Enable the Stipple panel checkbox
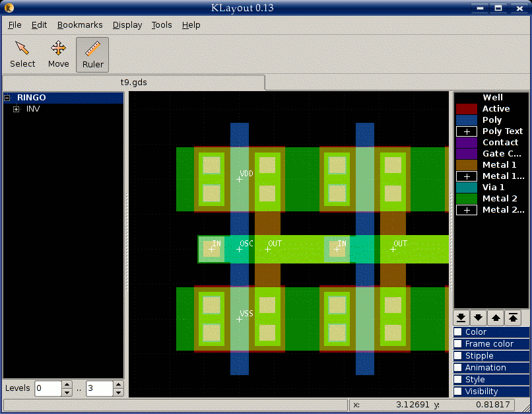Viewport: 532px width, 414px height. click(x=458, y=356)
